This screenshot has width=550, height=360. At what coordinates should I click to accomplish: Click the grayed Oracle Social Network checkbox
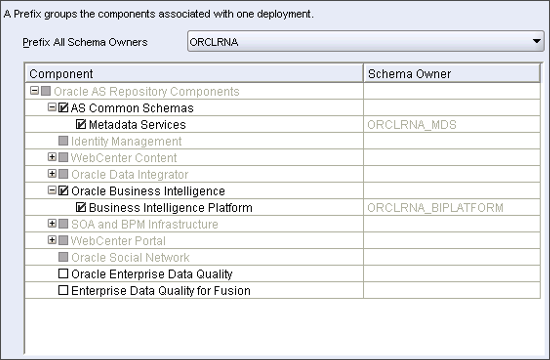pyautogui.click(x=63, y=257)
